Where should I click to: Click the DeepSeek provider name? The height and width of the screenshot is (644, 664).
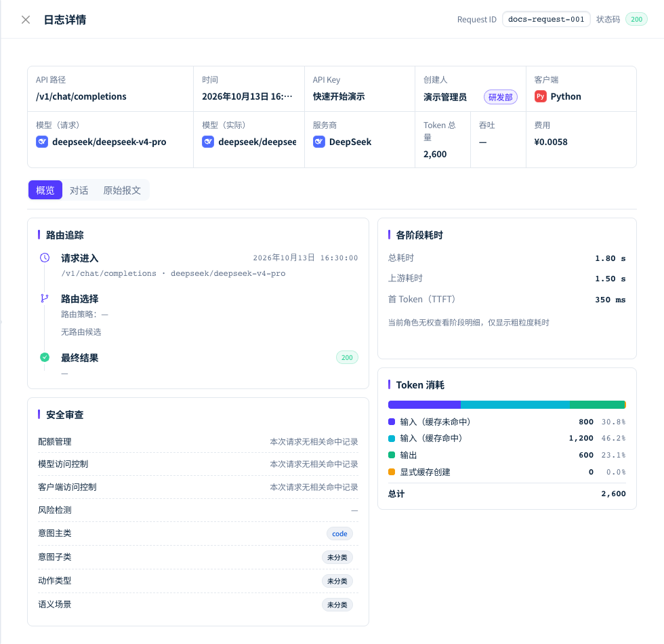point(350,142)
